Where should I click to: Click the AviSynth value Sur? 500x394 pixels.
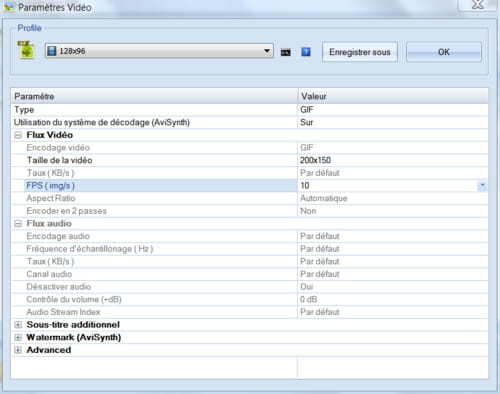tap(306, 122)
